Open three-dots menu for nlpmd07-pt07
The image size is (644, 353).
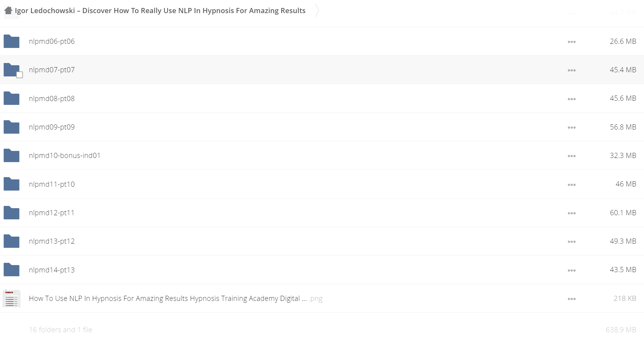pyautogui.click(x=571, y=70)
